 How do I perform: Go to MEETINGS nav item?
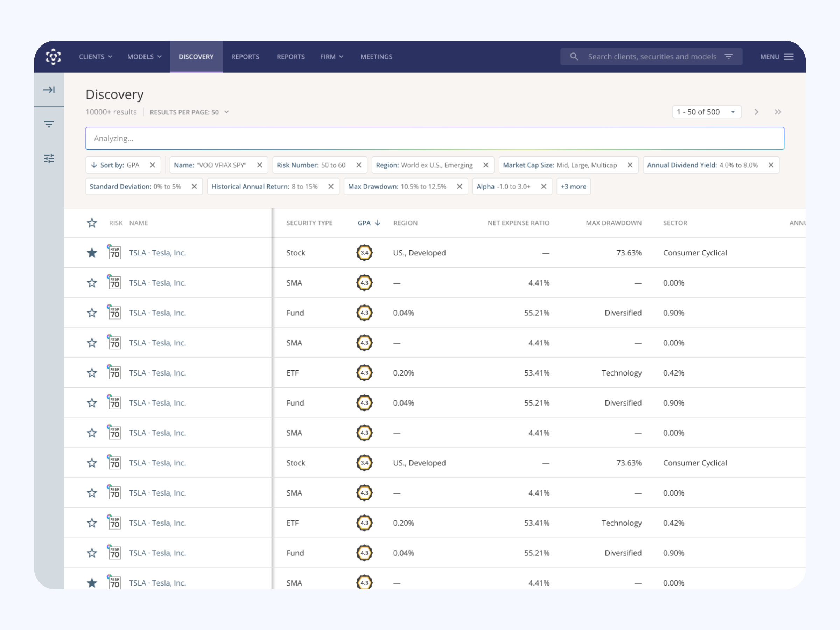376,57
